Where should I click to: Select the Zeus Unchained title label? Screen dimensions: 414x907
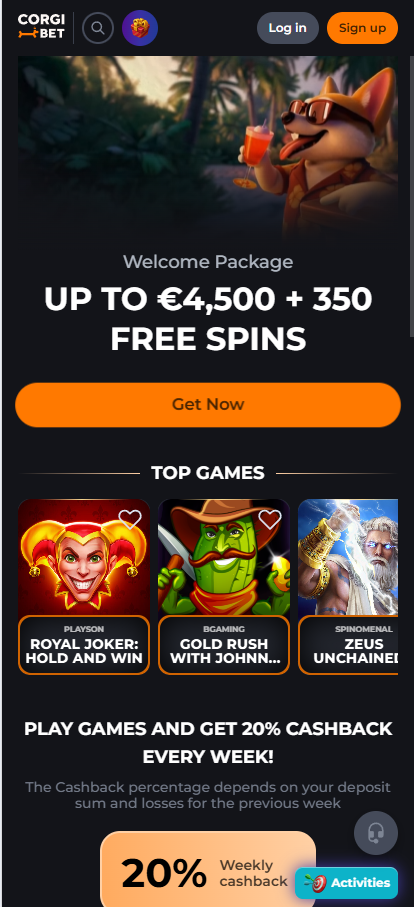(x=356, y=651)
